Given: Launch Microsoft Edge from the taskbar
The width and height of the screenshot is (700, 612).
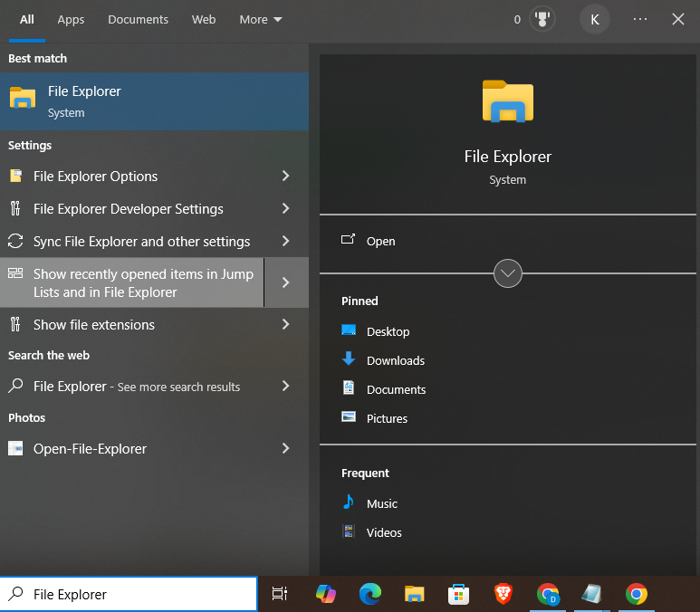Looking at the screenshot, I should click(x=370, y=594).
